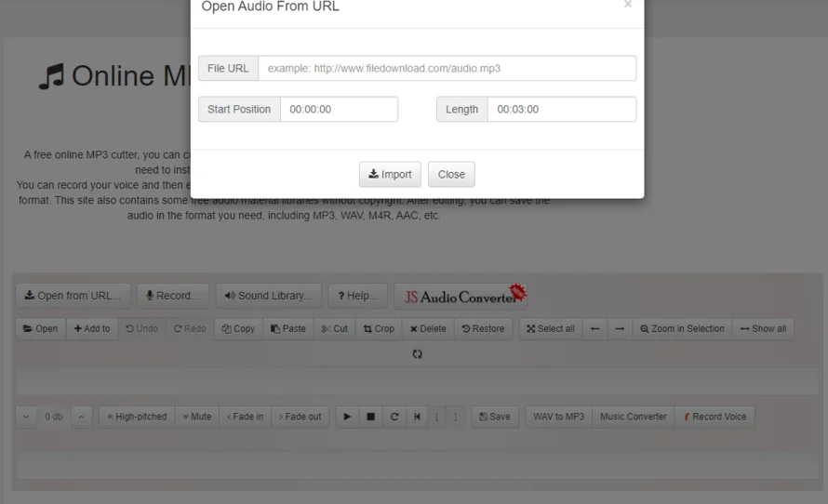828x504 pixels.
Task: Open an audio file with Open
Action: [41, 329]
